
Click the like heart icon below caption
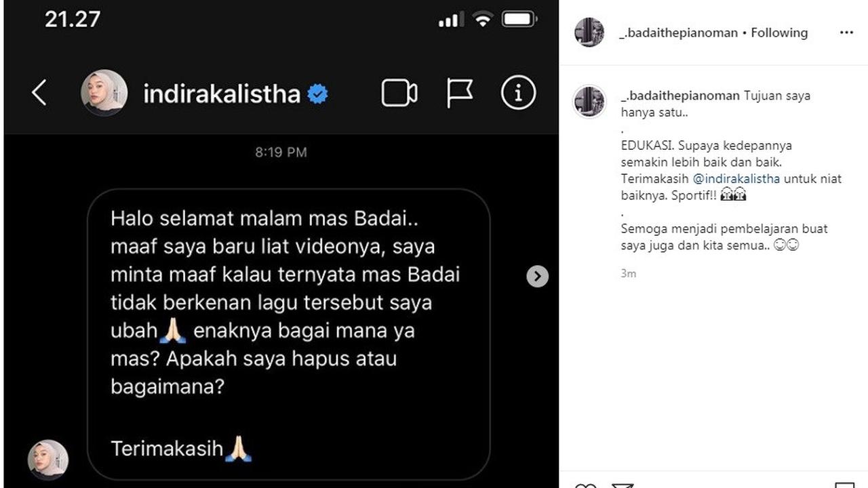coord(586,485)
